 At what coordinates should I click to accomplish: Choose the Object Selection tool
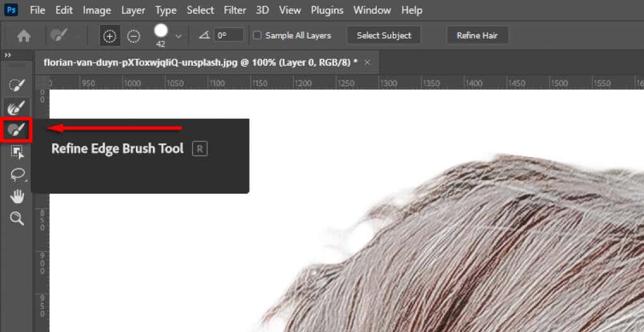pyautogui.click(x=17, y=153)
